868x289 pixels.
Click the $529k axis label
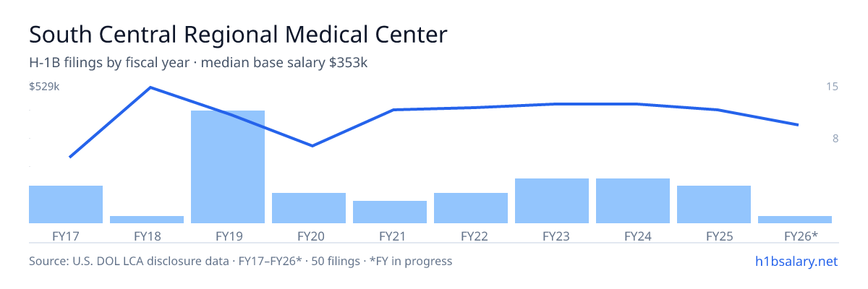pos(44,87)
